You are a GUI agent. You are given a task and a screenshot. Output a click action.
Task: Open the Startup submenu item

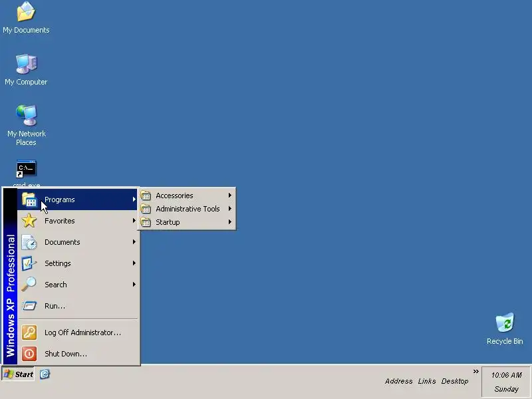(x=187, y=222)
